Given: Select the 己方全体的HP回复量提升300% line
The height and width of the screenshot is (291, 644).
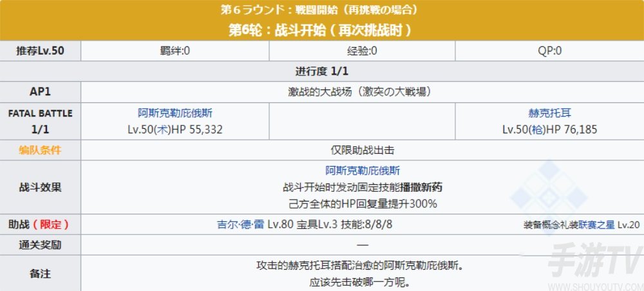Looking at the screenshot, I should tap(362, 203).
